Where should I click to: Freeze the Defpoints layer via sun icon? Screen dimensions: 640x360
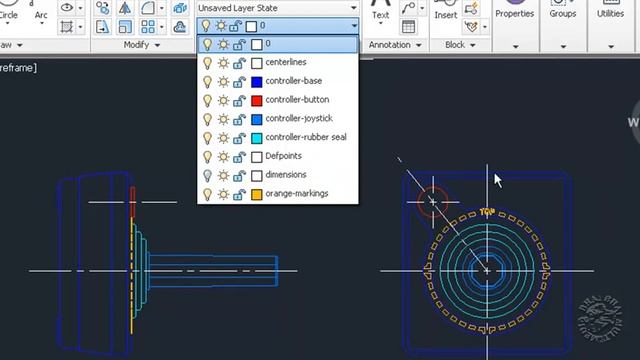point(223,157)
